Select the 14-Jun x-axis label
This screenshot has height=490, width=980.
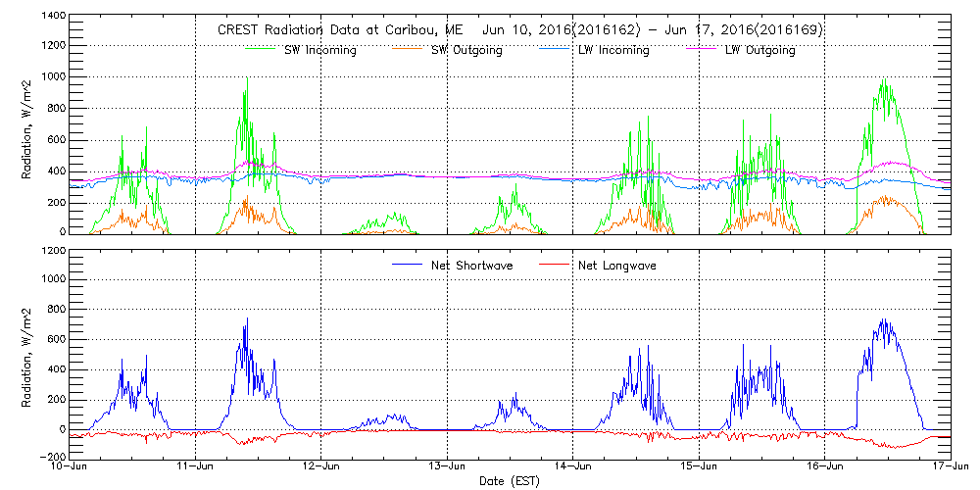click(x=573, y=466)
